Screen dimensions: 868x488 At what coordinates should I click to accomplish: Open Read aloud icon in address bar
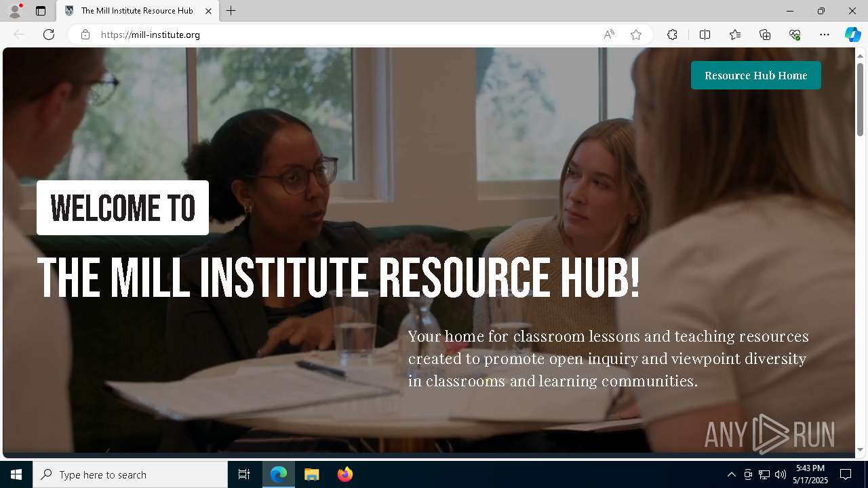coord(609,35)
